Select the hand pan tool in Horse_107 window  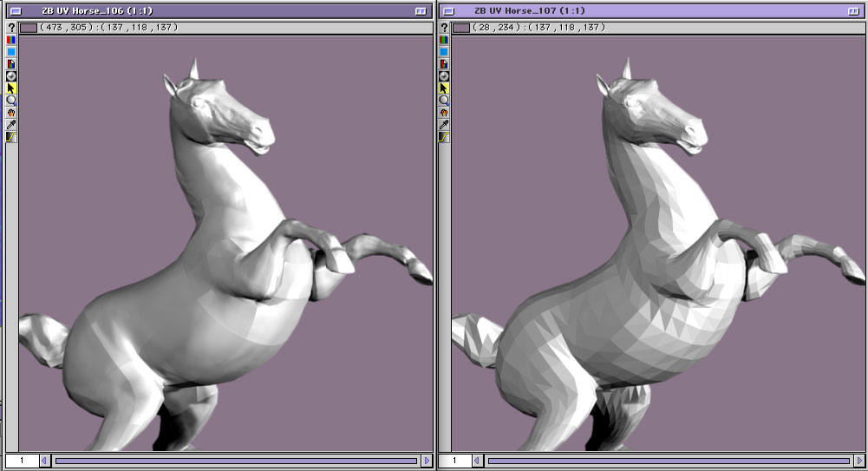444,113
